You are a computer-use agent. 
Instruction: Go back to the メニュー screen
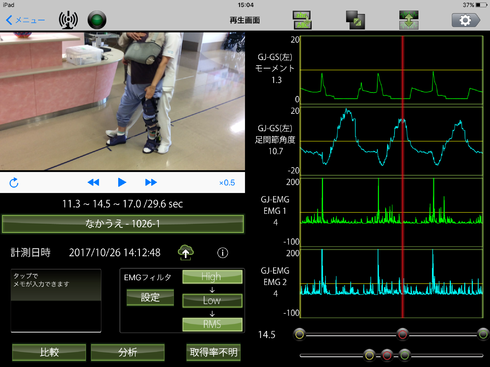(x=25, y=20)
